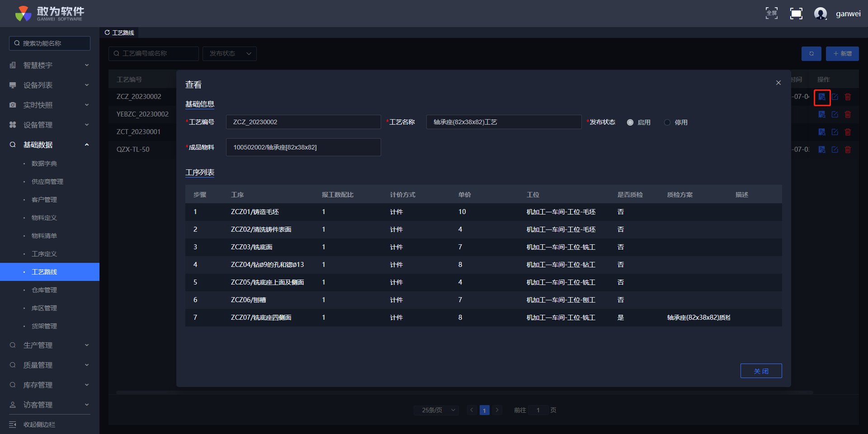Select 物料清单 from the sidebar
Screen dimensions: 868x434
point(44,236)
